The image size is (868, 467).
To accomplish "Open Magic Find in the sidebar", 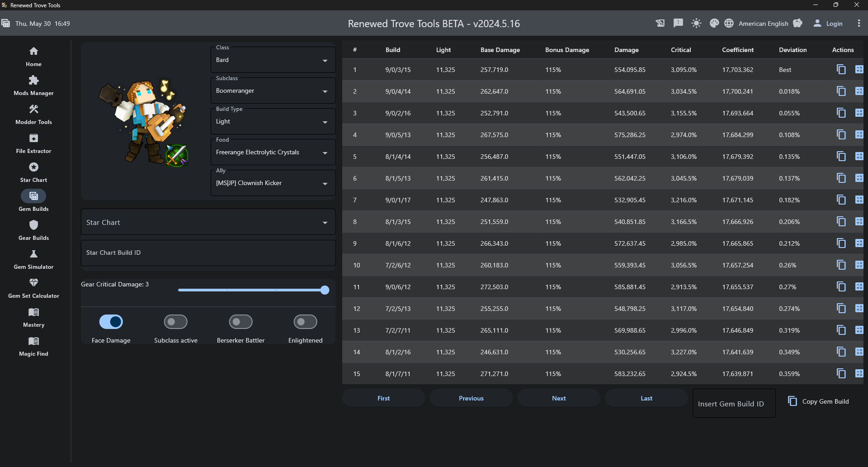I will tap(33, 342).
